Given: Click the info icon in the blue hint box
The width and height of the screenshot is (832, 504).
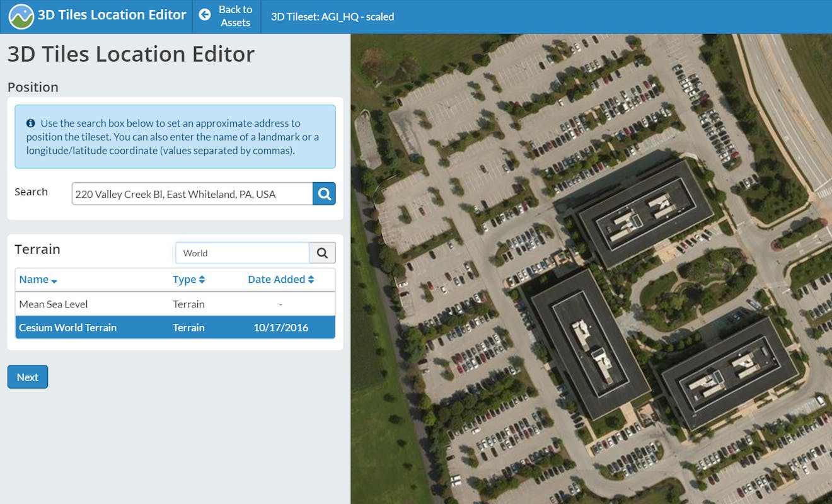Looking at the screenshot, I should (x=31, y=123).
